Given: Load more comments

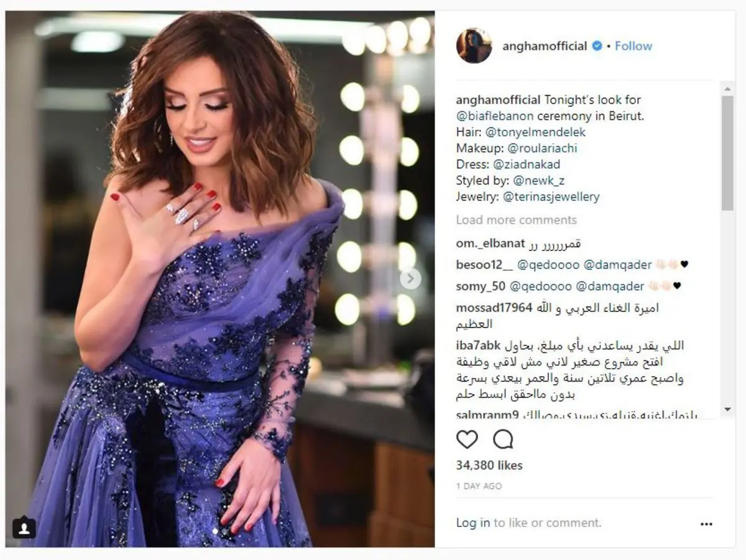Looking at the screenshot, I should pos(517,220).
